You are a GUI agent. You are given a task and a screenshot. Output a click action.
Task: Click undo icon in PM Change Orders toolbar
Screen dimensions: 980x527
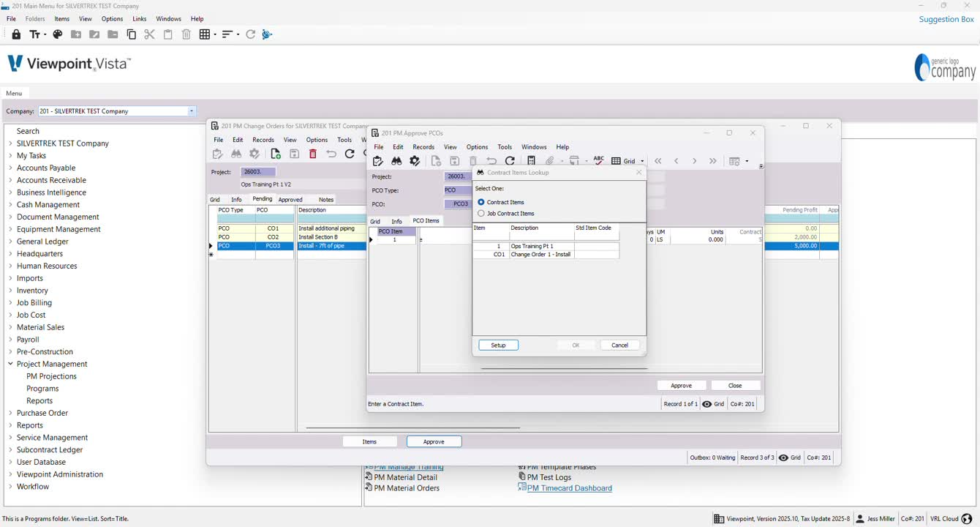click(x=331, y=154)
